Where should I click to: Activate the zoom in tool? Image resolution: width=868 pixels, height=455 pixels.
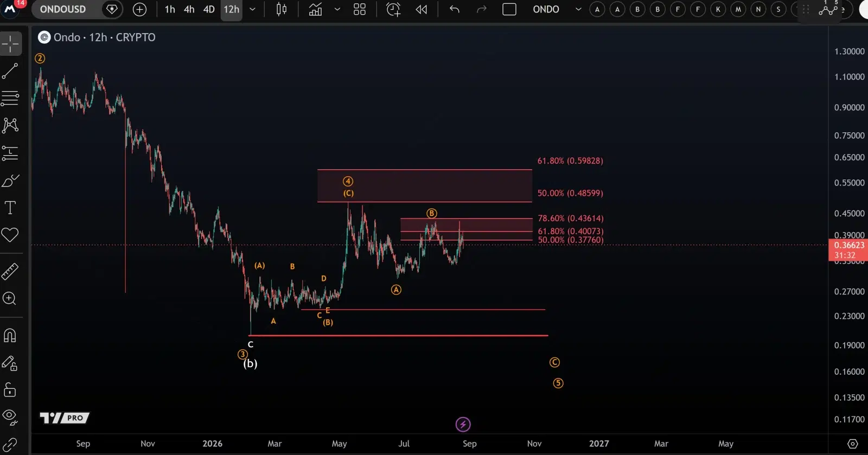coord(10,298)
